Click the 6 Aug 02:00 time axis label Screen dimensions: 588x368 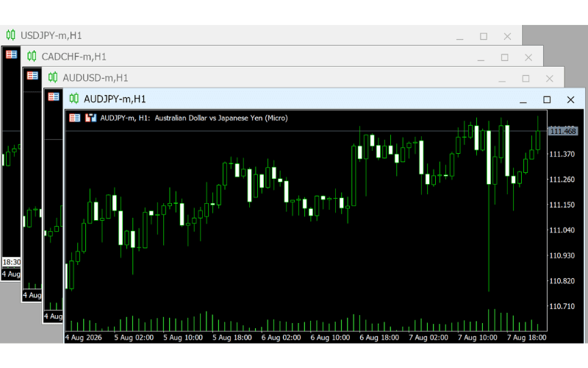point(282,338)
